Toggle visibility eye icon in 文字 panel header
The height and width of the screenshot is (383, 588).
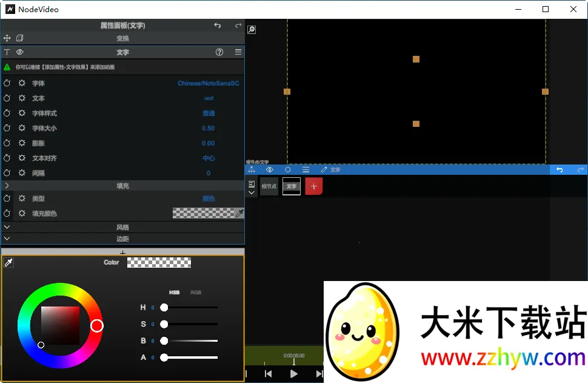(20, 52)
